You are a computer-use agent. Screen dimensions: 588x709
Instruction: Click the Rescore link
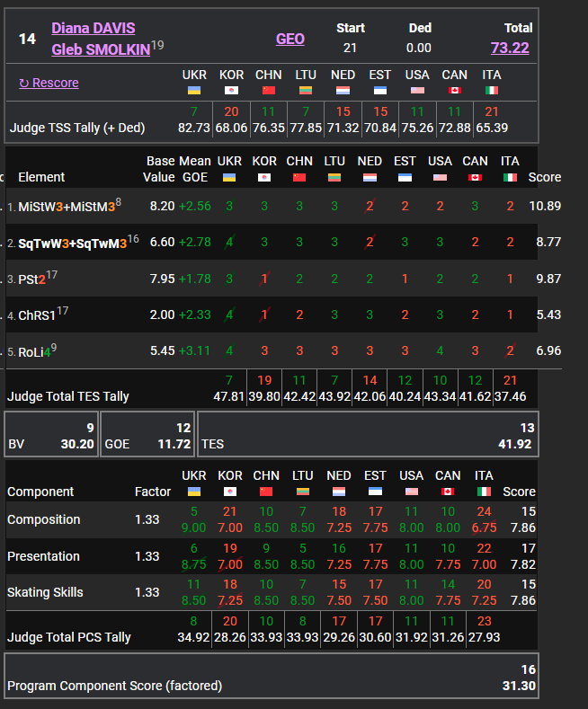pyautogui.click(x=49, y=83)
